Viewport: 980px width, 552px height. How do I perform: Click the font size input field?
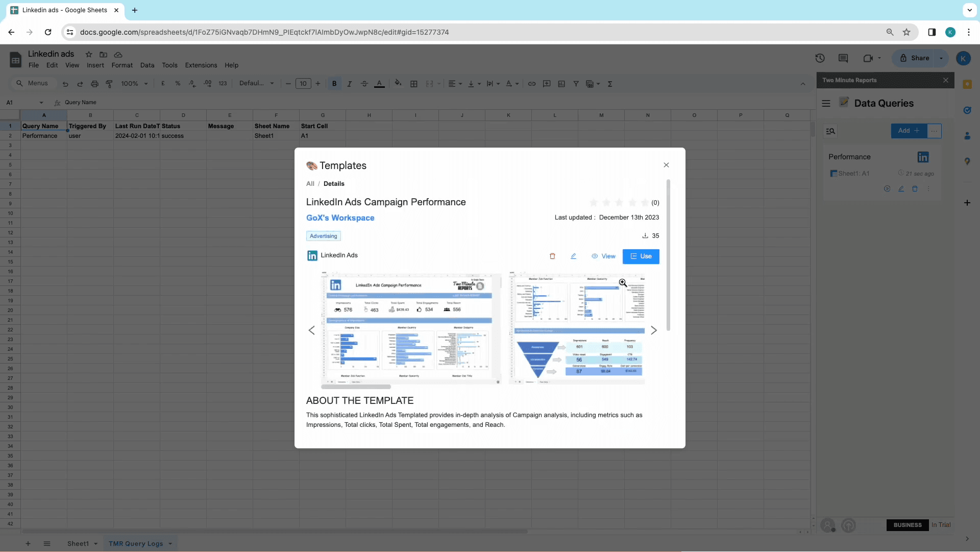point(303,84)
